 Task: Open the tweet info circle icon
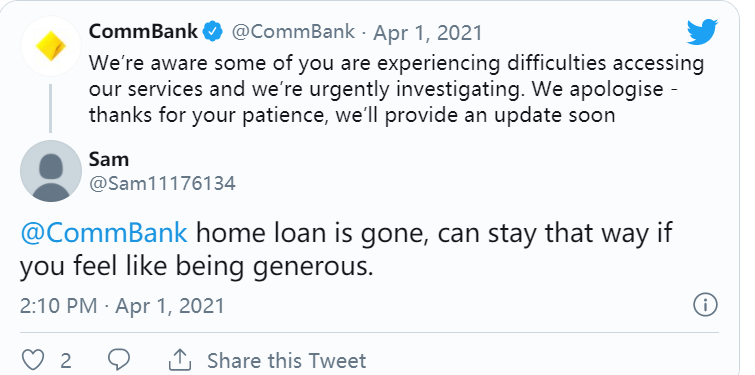[x=705, y=305]
